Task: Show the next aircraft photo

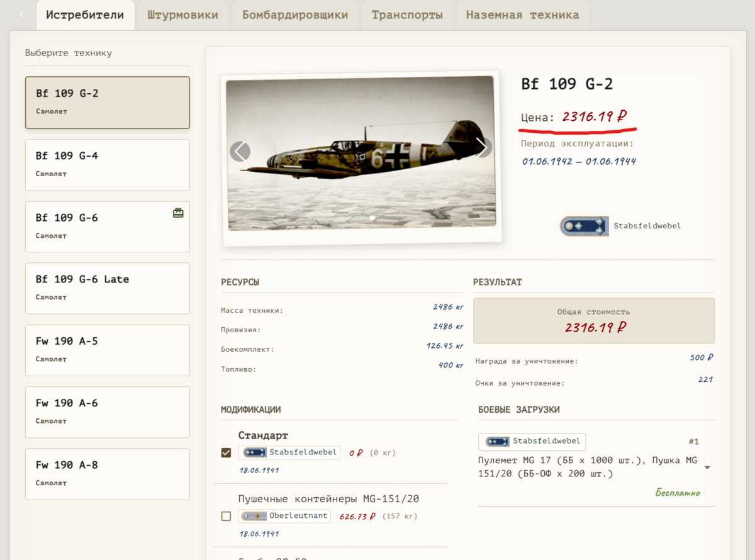Action: click(482, 147)
